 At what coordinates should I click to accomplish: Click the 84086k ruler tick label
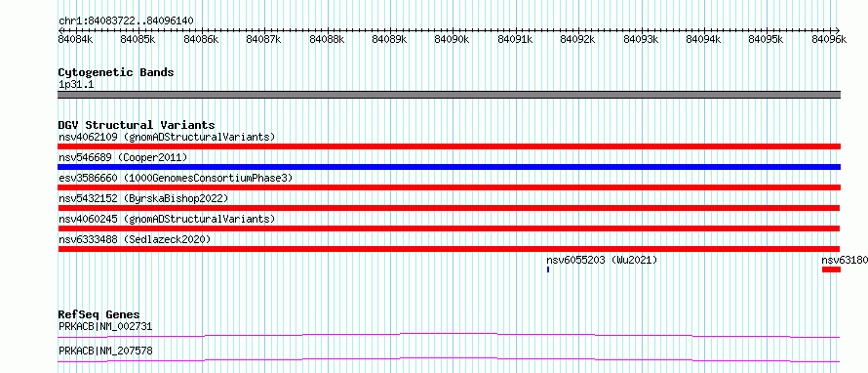point(201,39)
